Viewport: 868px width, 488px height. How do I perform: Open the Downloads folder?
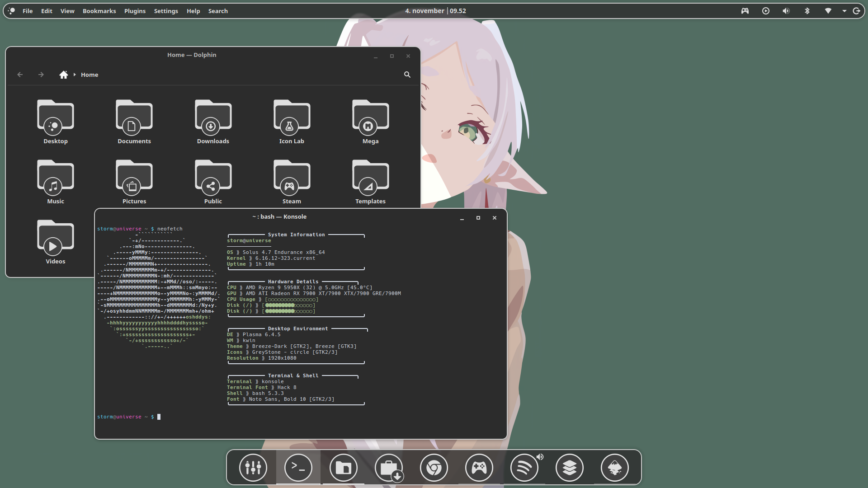213,122
